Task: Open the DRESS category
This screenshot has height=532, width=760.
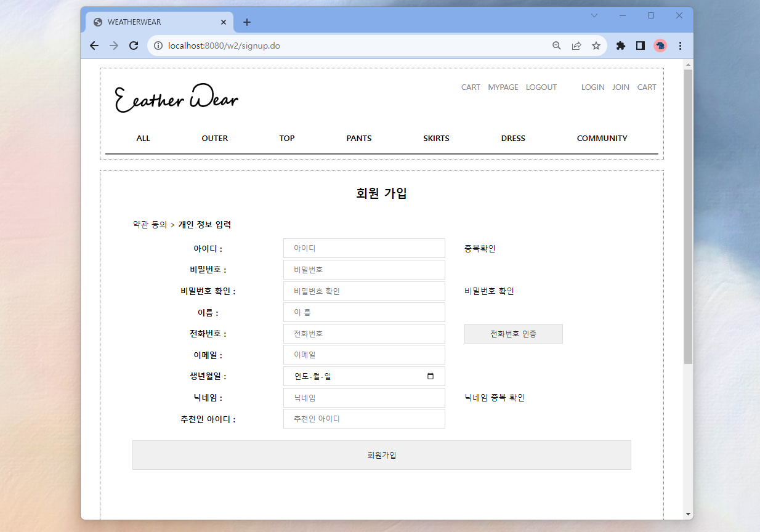Action: pos(513,139)
